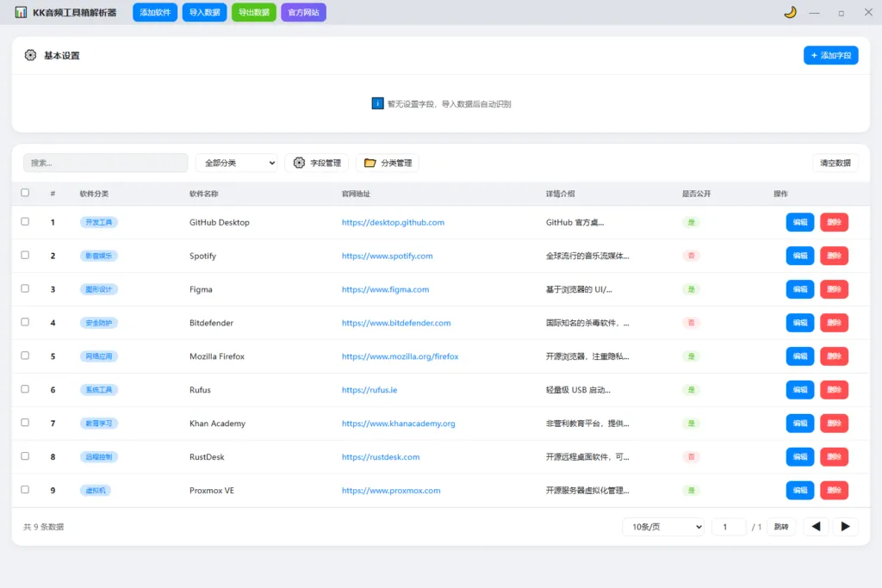Open the rufus.ie link
The height and width of the screenshot is (588, 882).
coord(370,390)
